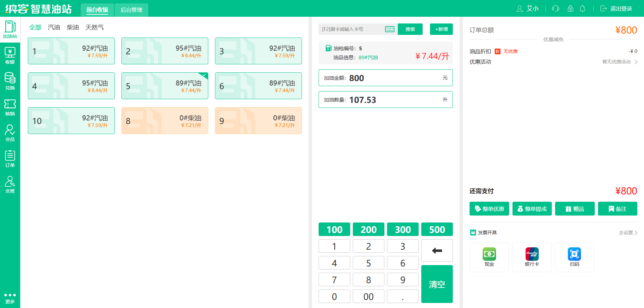The width and height of the screenshot is (644, 308).
Task: Choose 银行卡 bank card payment method
Action: coord(532,257)
